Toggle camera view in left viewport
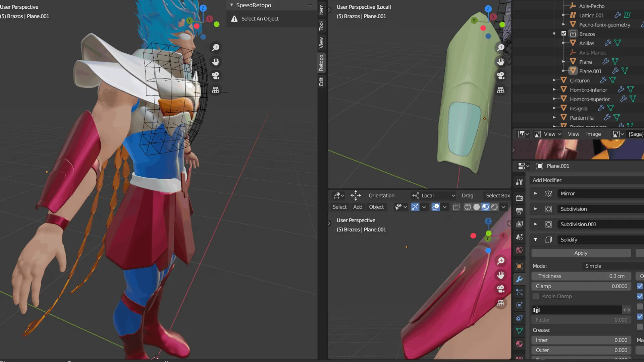The width and height of the screenshot is (644, 362). [x=216, y=76]
